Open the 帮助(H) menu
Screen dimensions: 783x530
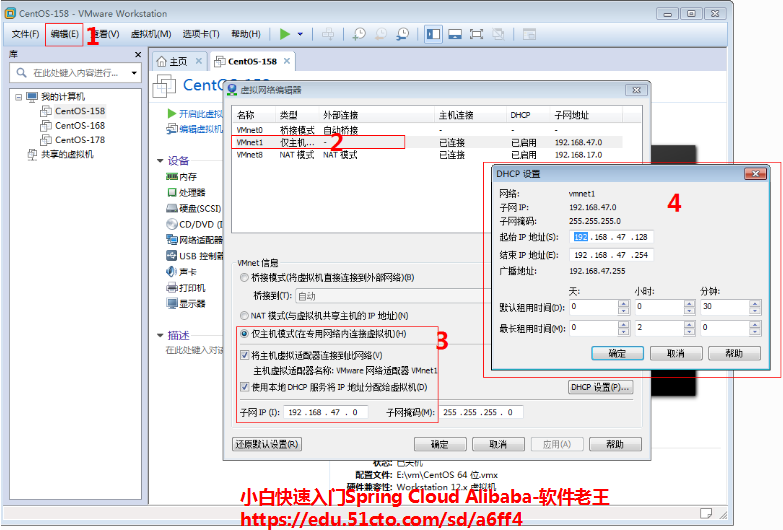[x=246, y=34]
